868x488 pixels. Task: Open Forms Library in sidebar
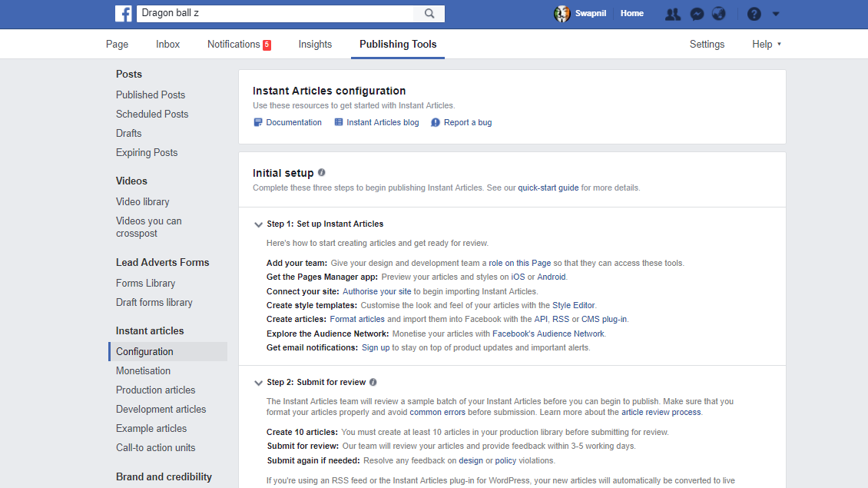pos(146,283)
